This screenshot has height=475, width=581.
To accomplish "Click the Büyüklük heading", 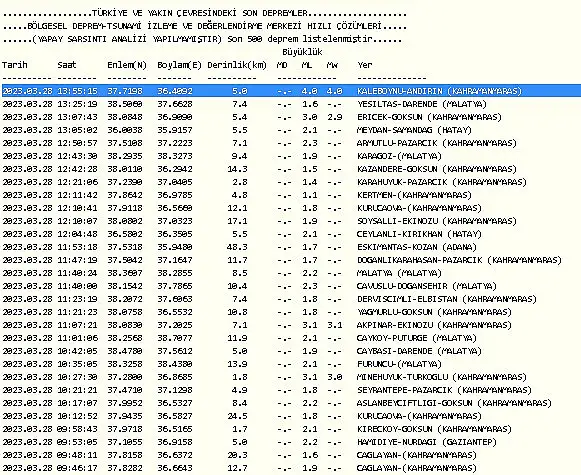I will (x=302, y=52).
